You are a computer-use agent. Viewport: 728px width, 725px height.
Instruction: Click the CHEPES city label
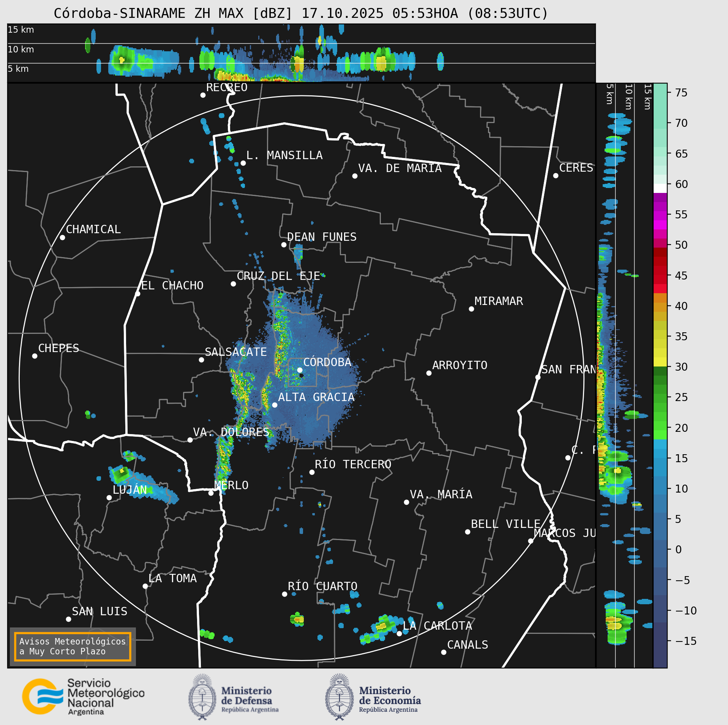[58, 348]
